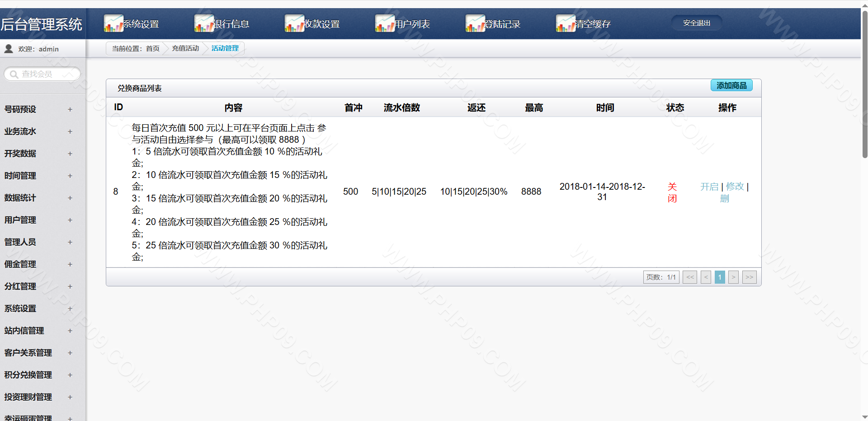
Task: Enable the activity via 开启 link
Action: [x=709, y=187]
